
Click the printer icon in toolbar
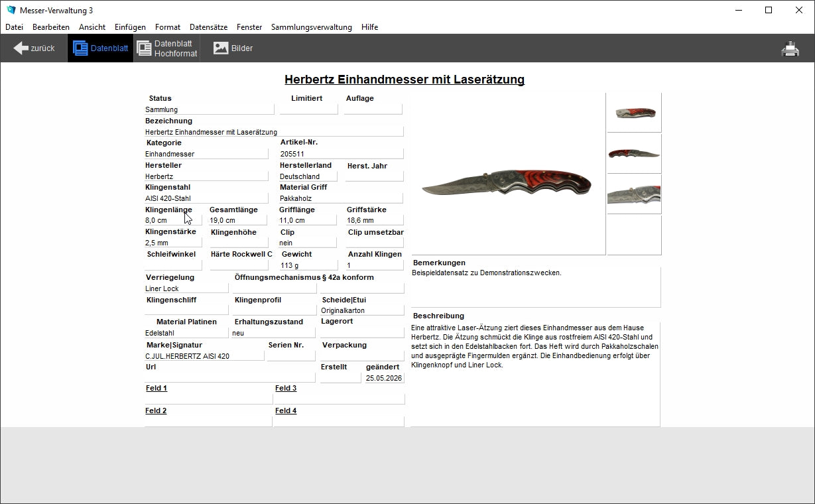(x=790, y=48)
